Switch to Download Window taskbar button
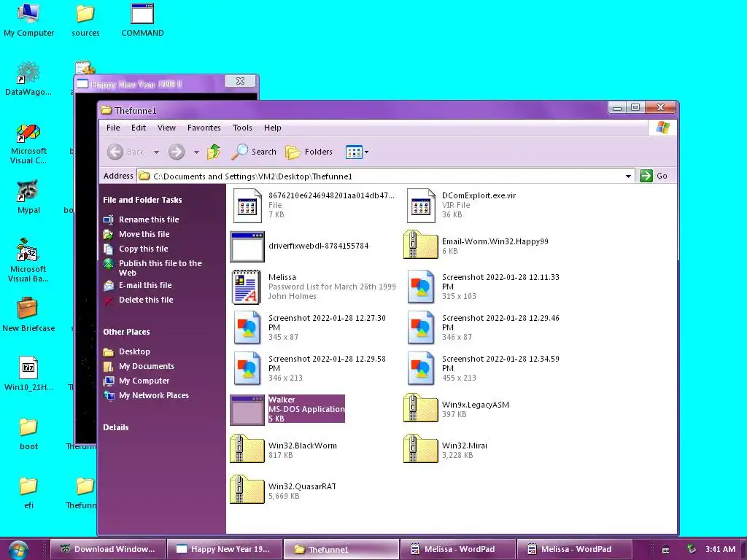 click(x=108, y=549)
